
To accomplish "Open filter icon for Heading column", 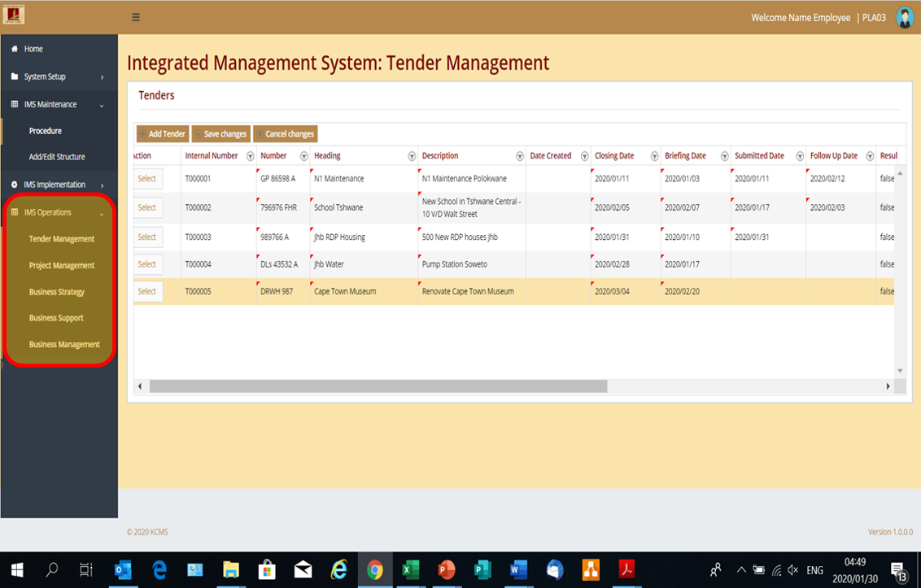I will tap(412, 156).
